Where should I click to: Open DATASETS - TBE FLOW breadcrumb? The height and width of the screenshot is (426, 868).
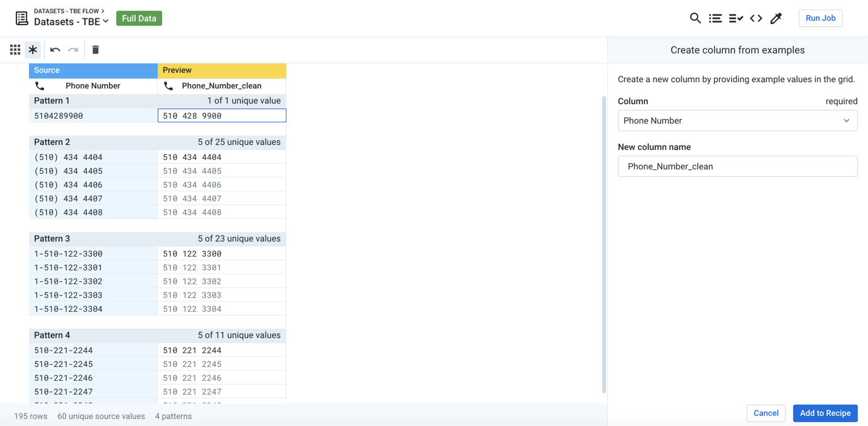68,11
